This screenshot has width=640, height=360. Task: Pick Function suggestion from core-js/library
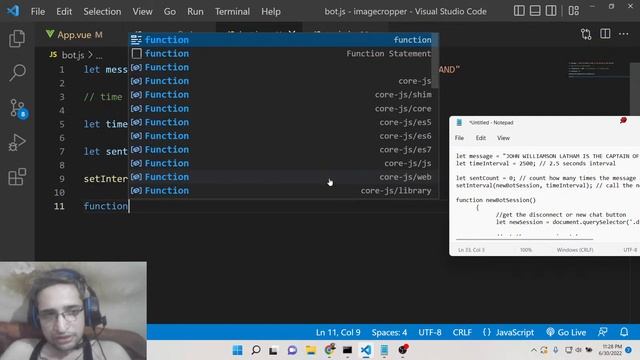[x=281, y=191]
